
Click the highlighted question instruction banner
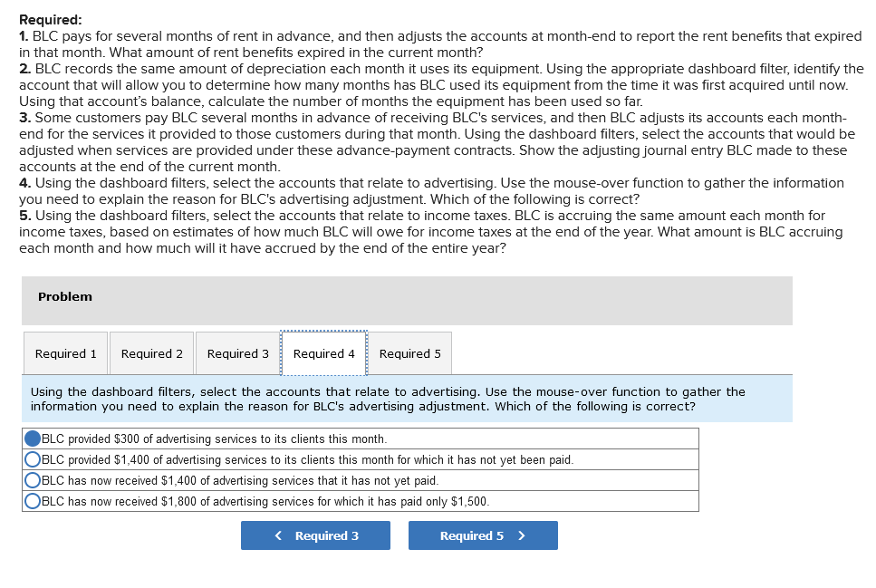pos(407,399)
